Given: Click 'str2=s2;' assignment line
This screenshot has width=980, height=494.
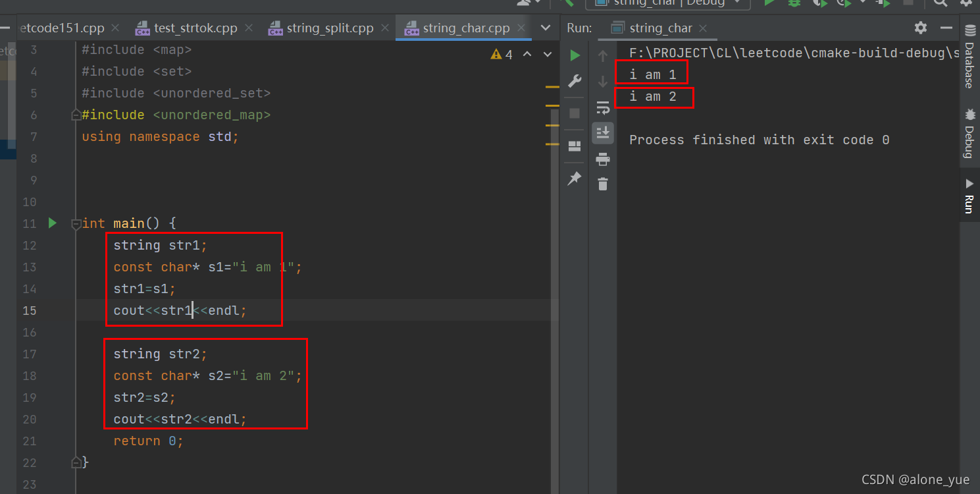Looking at the screenshot, I should [x=144, y=397].
